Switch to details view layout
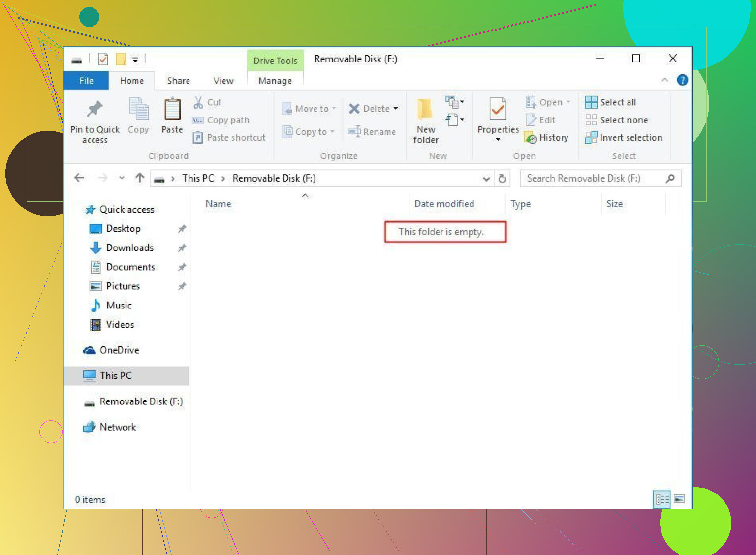Image resolution: width=756 pixels, height=555 pixels. [x=661, y=499]
